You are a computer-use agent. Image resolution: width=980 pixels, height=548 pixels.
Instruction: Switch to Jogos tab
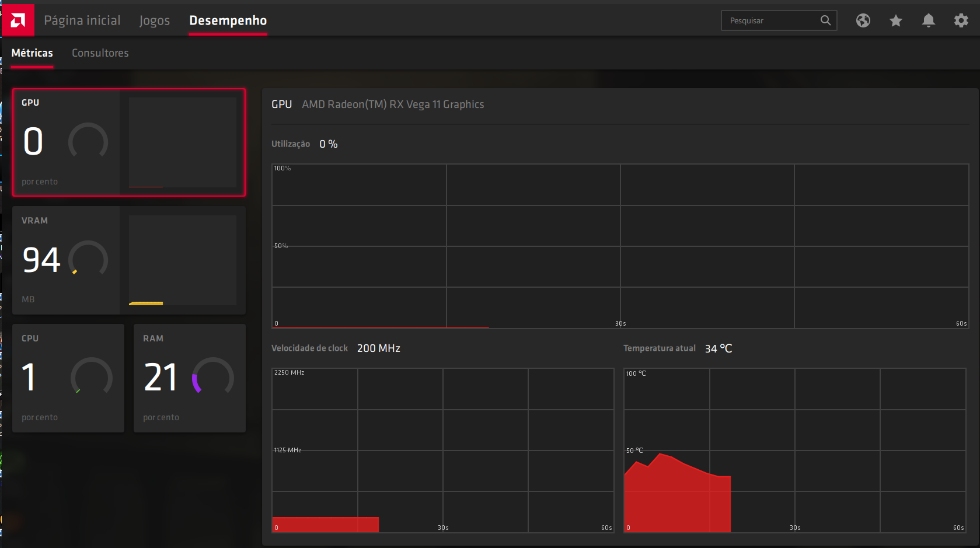coord(155,21)
